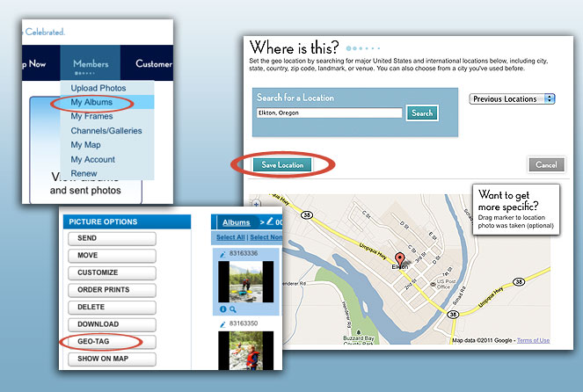Click the photo number 83163336 label

pos(244,253)
